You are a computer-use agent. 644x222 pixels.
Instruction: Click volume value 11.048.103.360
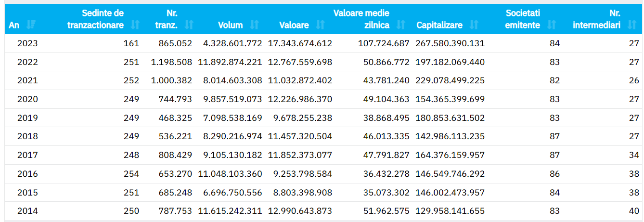coord(230,174)
